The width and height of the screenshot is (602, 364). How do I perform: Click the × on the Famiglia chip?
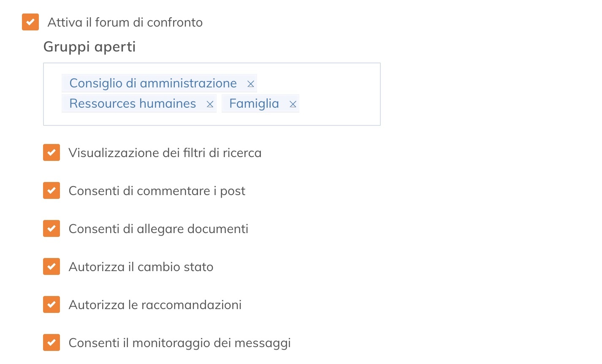(293, 103)
